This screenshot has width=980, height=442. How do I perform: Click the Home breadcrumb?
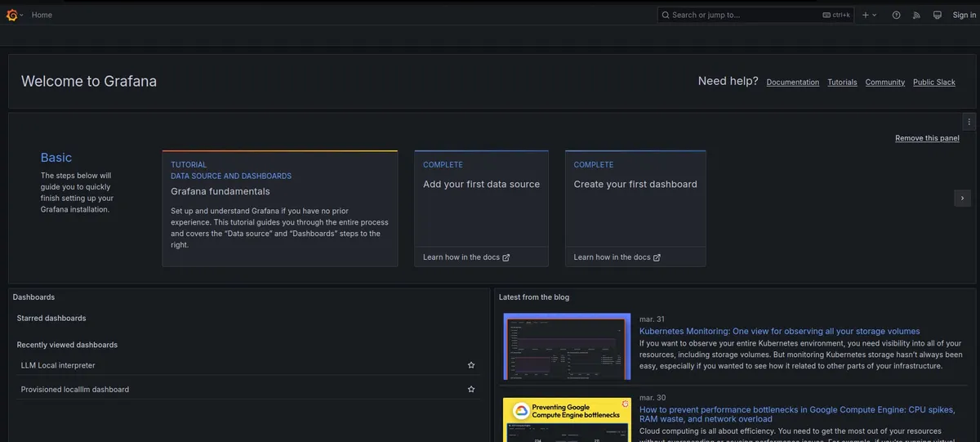click(42, 15)
